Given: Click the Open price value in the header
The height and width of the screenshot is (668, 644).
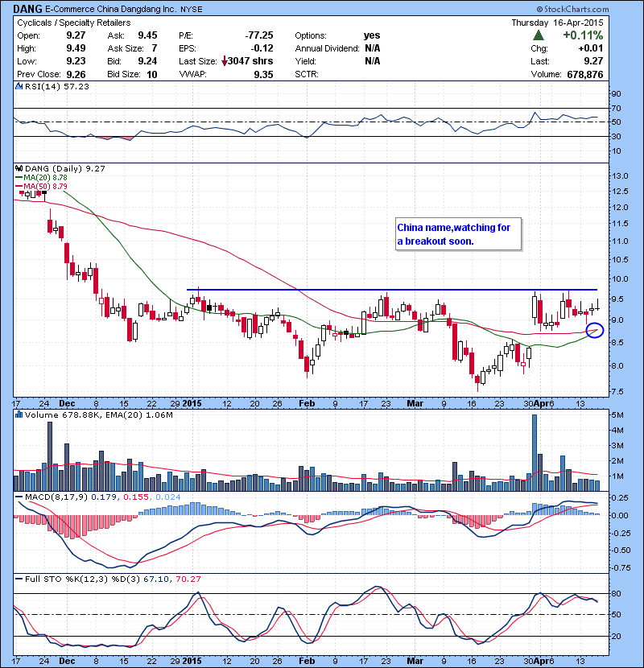Looking at the screenshot, I should pyautogui.click(x=76, y=35).
